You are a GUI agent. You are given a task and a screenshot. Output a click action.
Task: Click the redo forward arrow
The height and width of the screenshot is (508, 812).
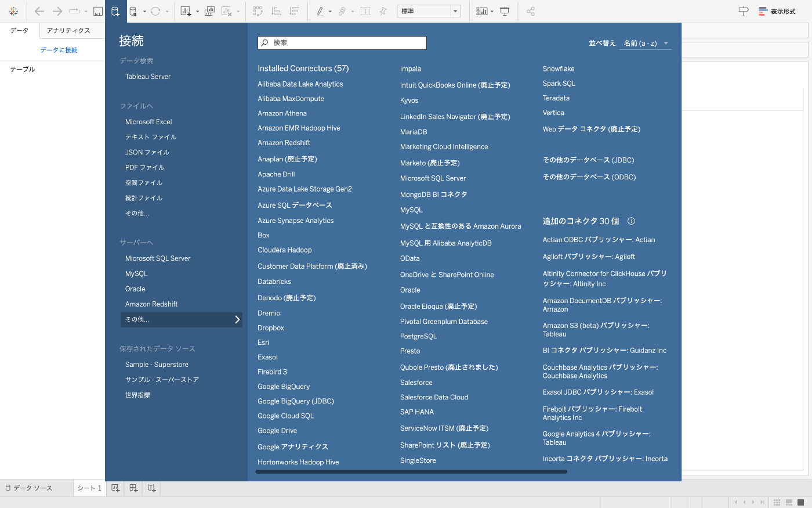pos(57,11)
